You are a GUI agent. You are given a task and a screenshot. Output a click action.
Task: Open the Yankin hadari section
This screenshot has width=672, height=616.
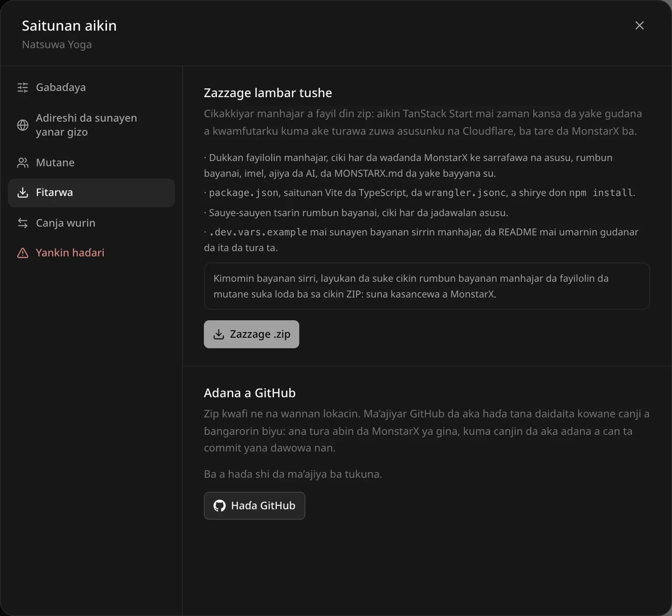[x=91, y=253]
